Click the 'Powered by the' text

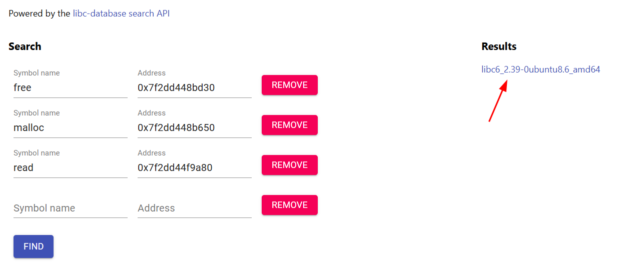click(39, 13)
